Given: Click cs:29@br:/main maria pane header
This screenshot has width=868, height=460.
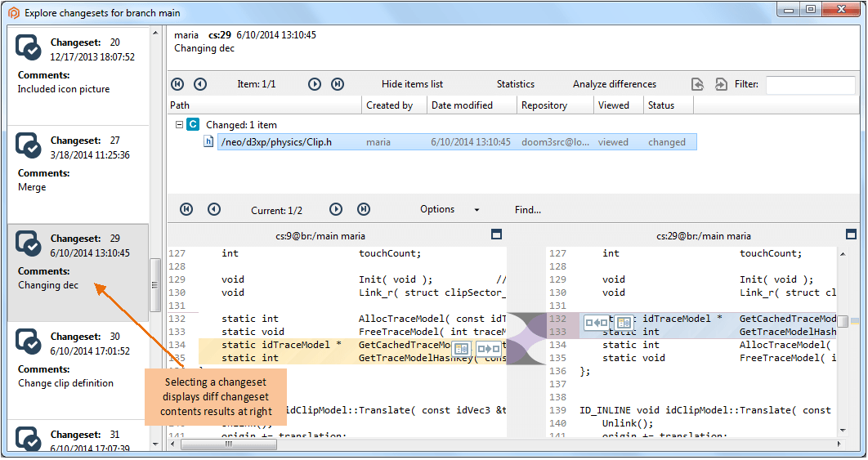Looking at the screenshot, I should point(704,236).
